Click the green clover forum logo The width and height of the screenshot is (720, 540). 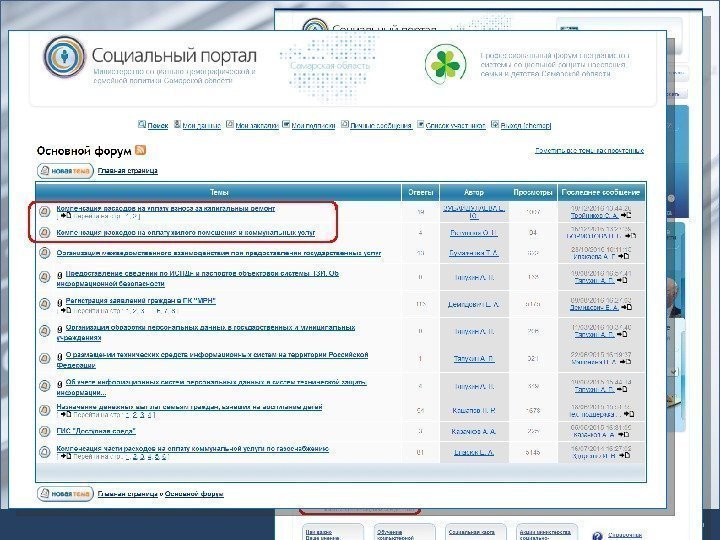[x=445, y=65]
